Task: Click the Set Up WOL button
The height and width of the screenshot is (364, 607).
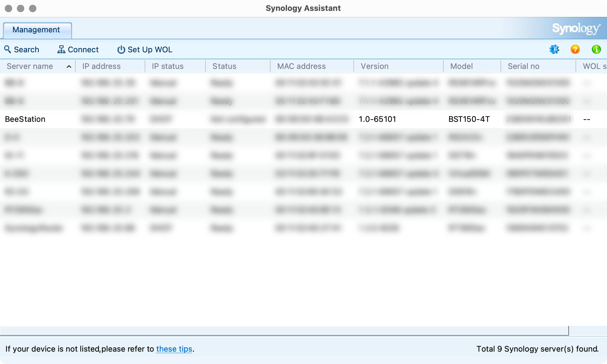Action: tap(145, 50)
